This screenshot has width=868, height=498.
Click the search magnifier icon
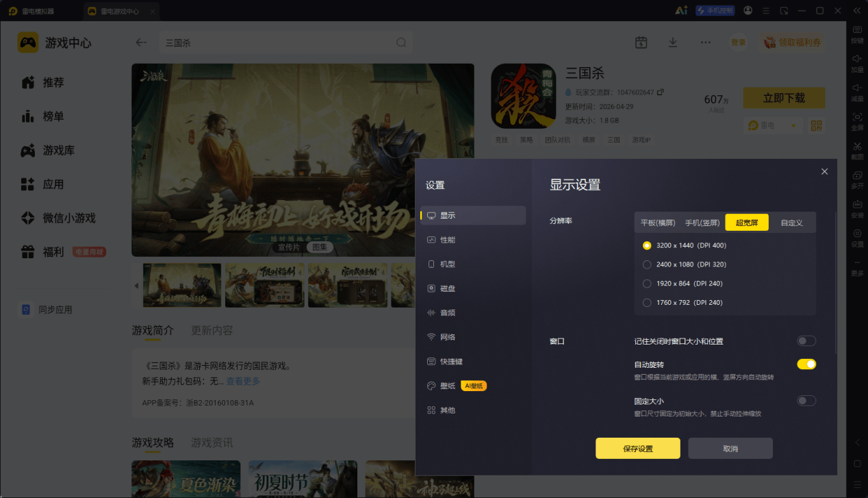401,42
